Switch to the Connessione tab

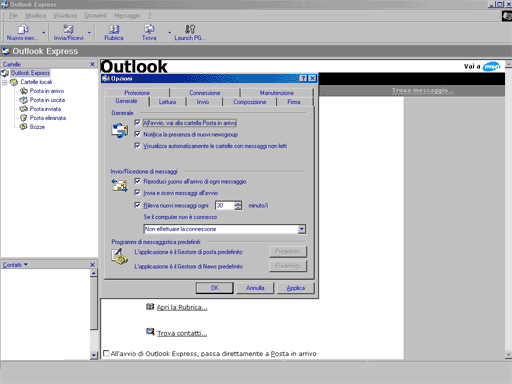205,93
